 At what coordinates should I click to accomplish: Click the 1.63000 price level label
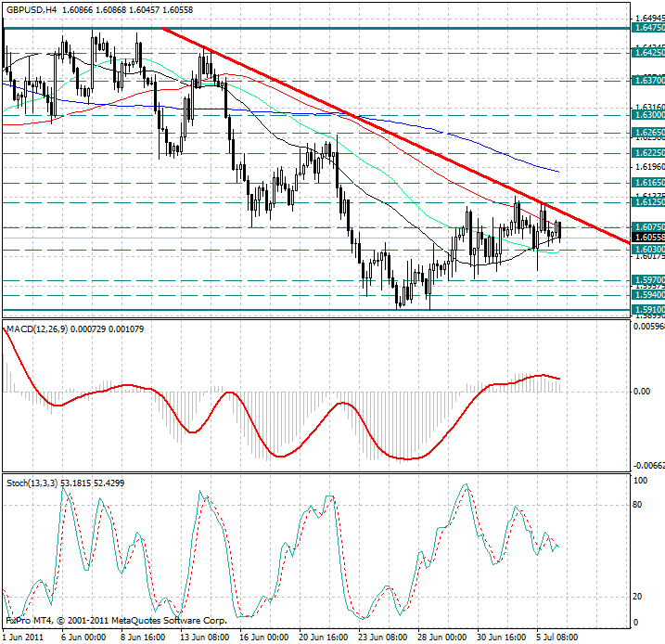coord(647,115)
